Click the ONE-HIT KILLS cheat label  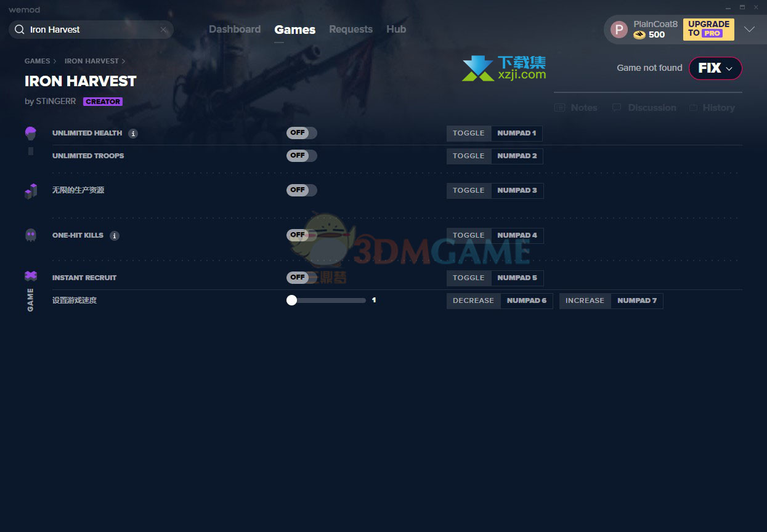[x=78, y=235]
